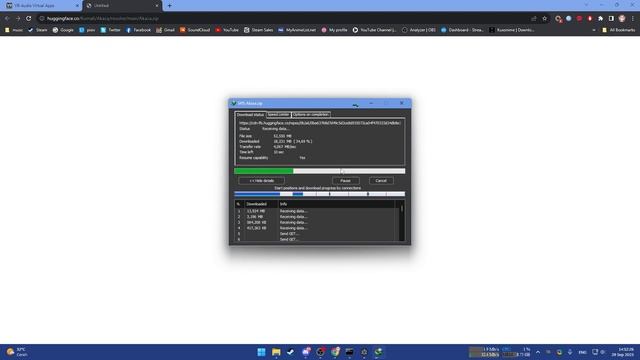
Task: Open Internet Download Manager taskbar icon
Action: 378,352
